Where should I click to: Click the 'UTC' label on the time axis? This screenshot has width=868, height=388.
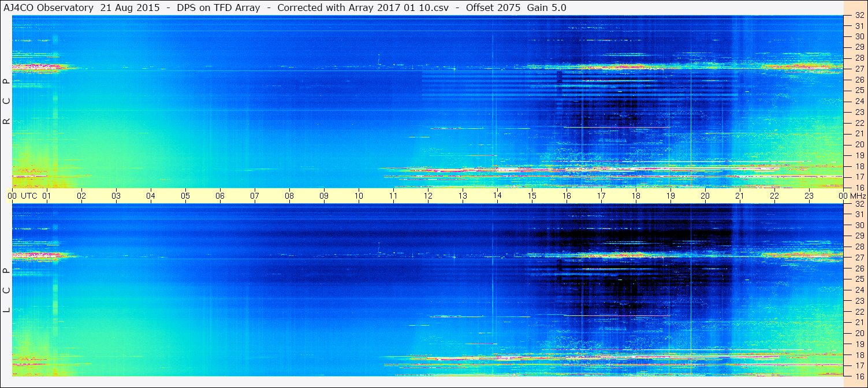click(x=29, y=196)
